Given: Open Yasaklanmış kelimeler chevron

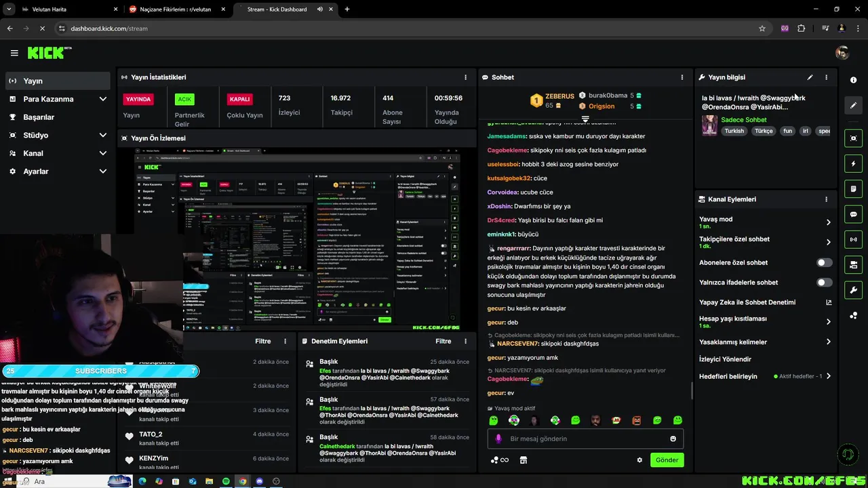Looking at the screenshot, I should (x=828, y=342).
